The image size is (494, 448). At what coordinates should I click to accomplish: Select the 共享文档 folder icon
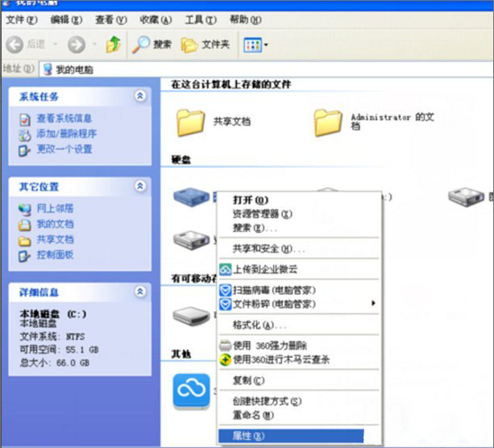click(190, 122)
